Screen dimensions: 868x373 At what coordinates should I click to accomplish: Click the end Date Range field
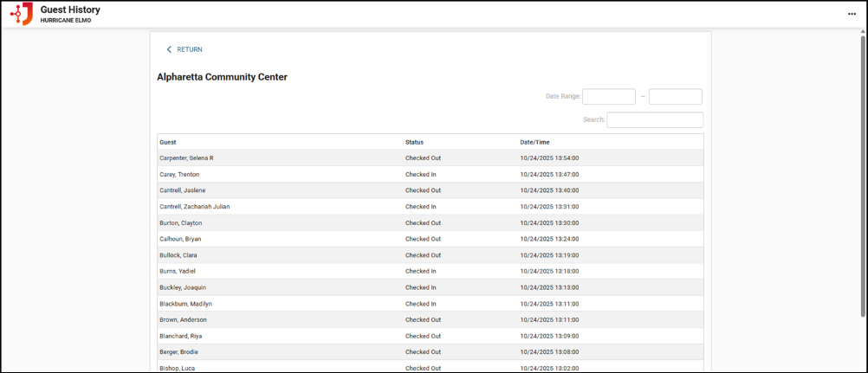coord(675,97)
